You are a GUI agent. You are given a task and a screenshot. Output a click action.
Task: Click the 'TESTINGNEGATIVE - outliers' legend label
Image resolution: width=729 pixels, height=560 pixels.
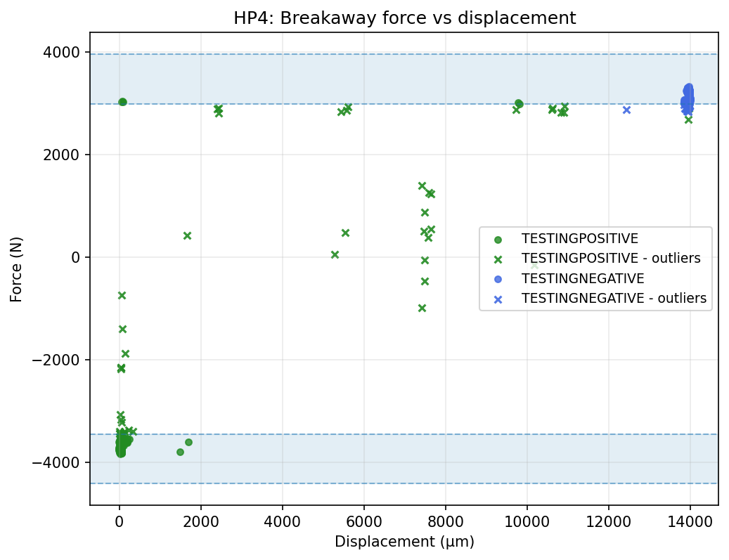click(x=613, y=299)
